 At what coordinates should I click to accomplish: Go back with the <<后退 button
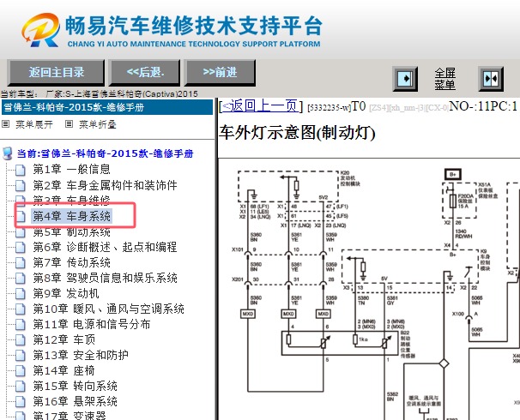[x=145, y=73]
